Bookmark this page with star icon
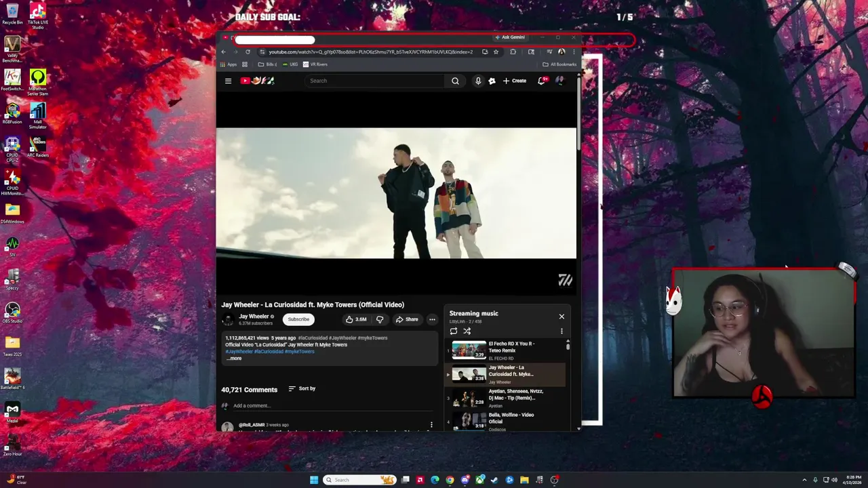This screenshot has width=868, height=488. pyautogui.click(x=496, y=52)
